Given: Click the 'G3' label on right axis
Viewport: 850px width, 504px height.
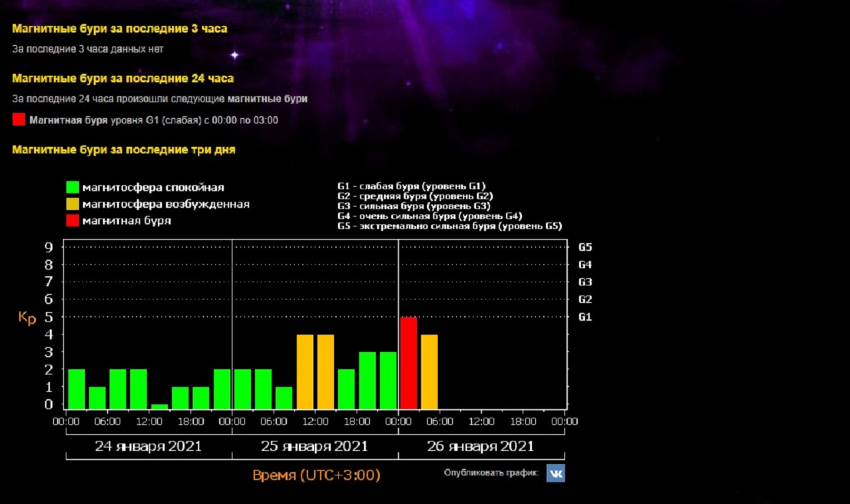Looking at the screenshot, I should coord(585,282).
